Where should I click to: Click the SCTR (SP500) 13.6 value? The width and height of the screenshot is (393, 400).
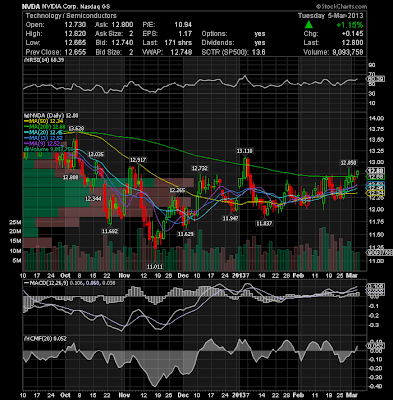click(x=259, y=52)
